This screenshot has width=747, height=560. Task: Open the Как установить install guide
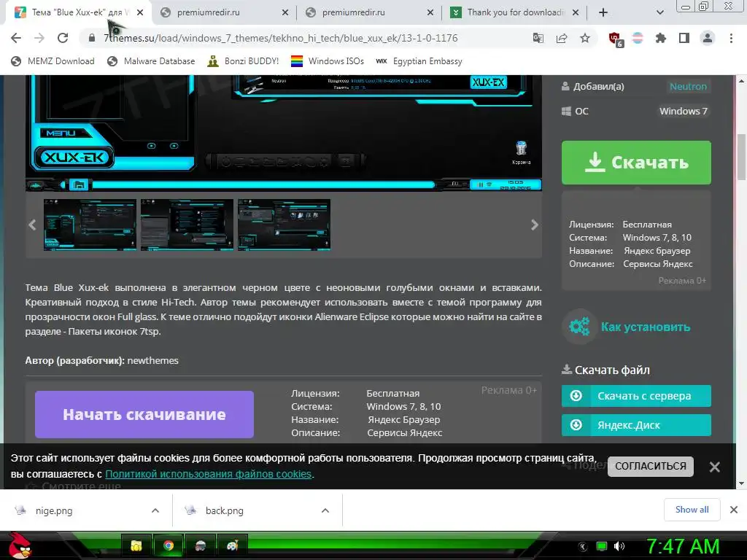pos(645,327)
